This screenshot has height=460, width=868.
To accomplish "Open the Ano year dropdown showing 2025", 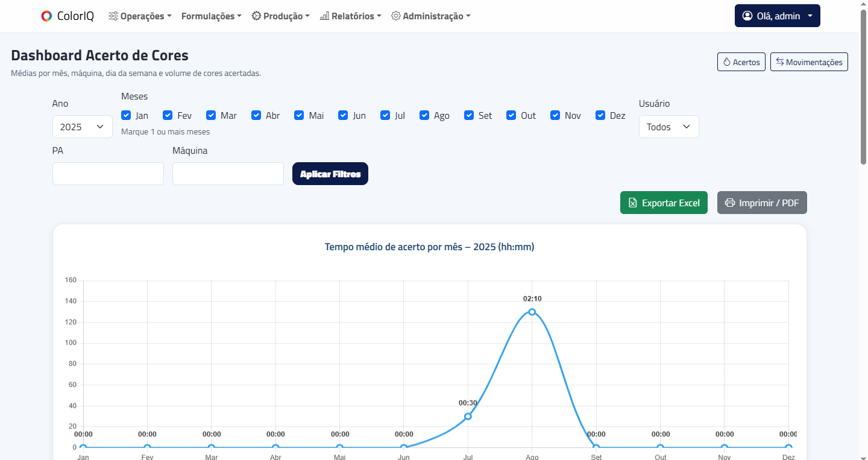I will (x=83, y=127).
